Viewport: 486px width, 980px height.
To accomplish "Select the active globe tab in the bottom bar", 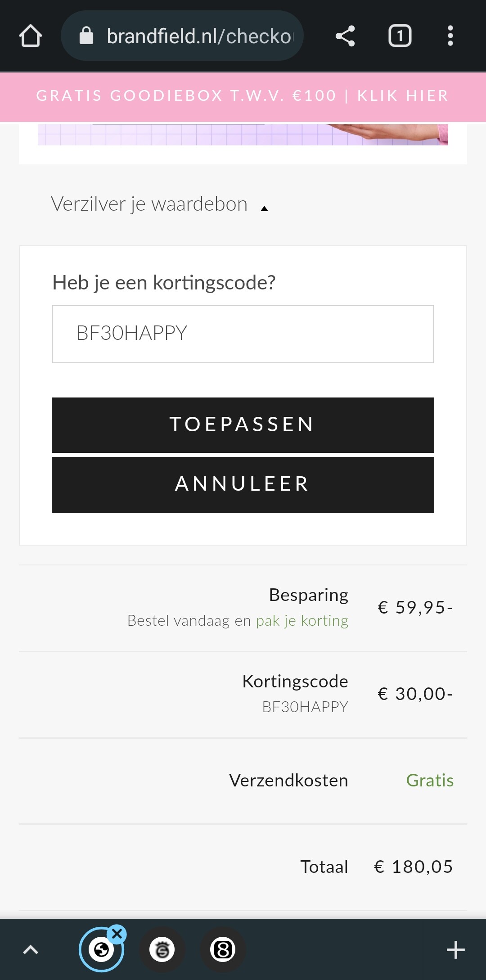I will [101, 950].
